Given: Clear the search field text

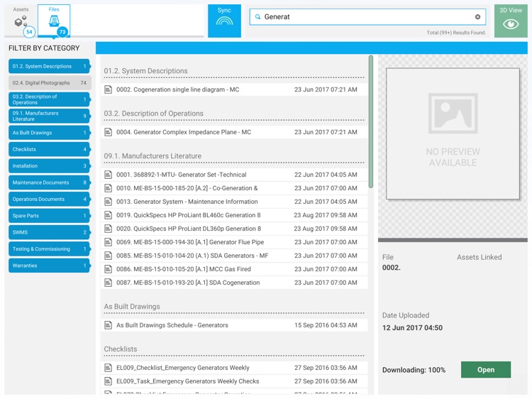Looking at the screenshot, I should (477, 16).
